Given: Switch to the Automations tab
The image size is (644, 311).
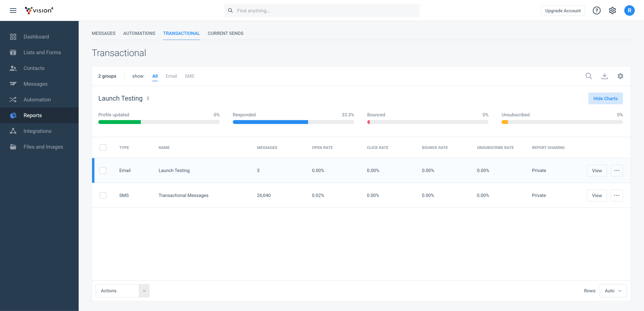Looking at the screenshot, I should (139, 33).
